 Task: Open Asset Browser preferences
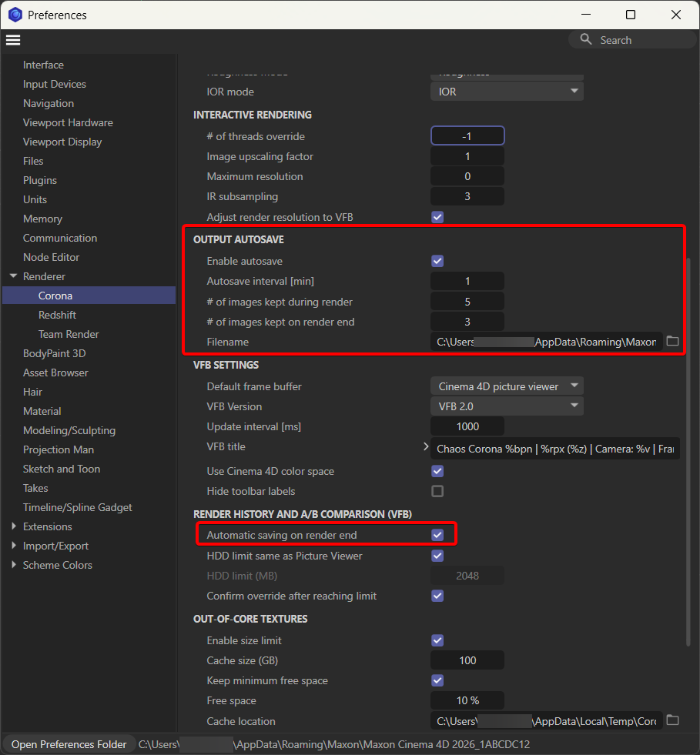click(x=55, y=372)
